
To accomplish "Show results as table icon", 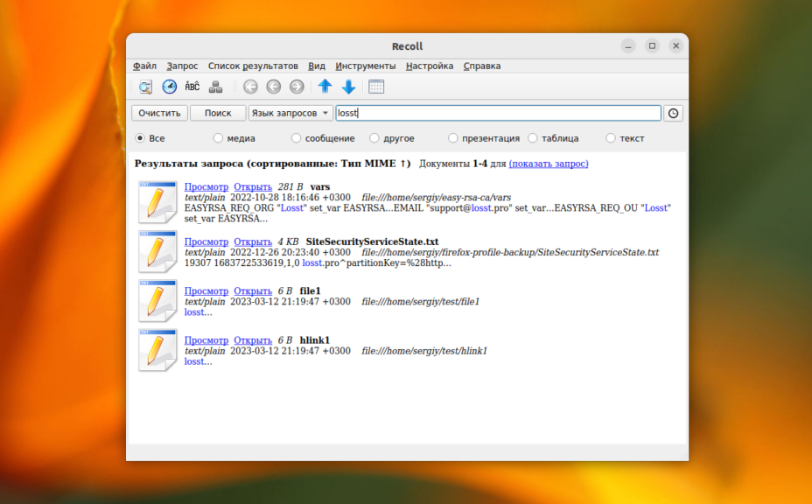I will click(376, 87).
